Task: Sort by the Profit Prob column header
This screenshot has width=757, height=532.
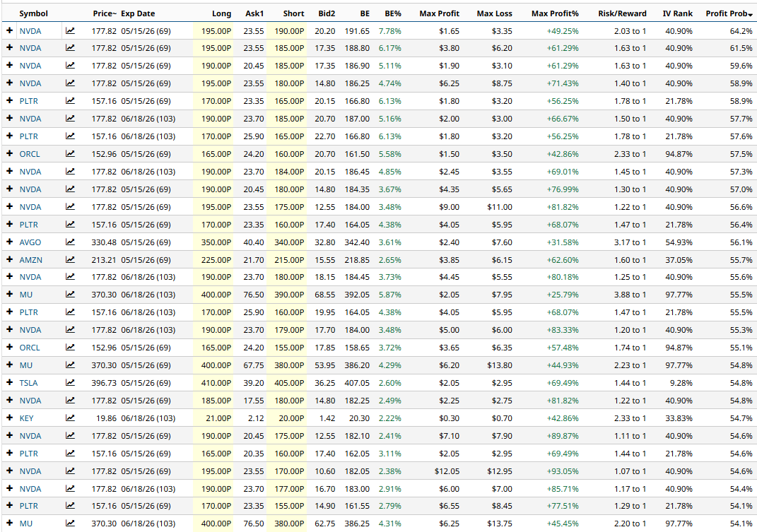Action: tap(729, 13)
